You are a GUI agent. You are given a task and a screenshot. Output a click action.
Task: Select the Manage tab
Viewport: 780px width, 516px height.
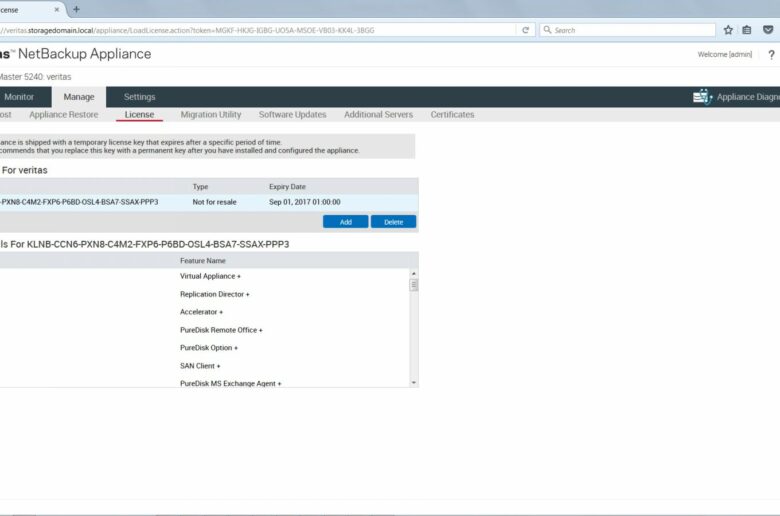pyautogui.click(x=79, y=97)
